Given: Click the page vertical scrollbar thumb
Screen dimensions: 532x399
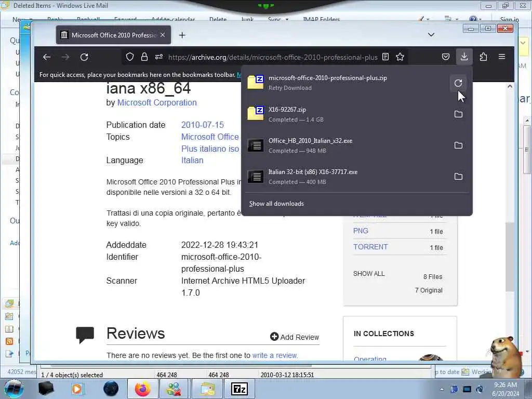Looking at the screenshot, I should pyautogui.click(x=510, y=257).
